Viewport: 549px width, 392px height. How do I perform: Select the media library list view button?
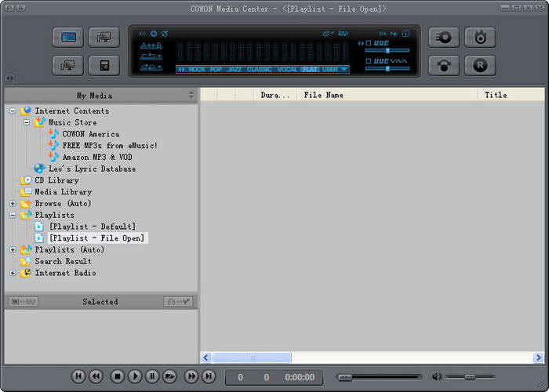coord(68,37)
